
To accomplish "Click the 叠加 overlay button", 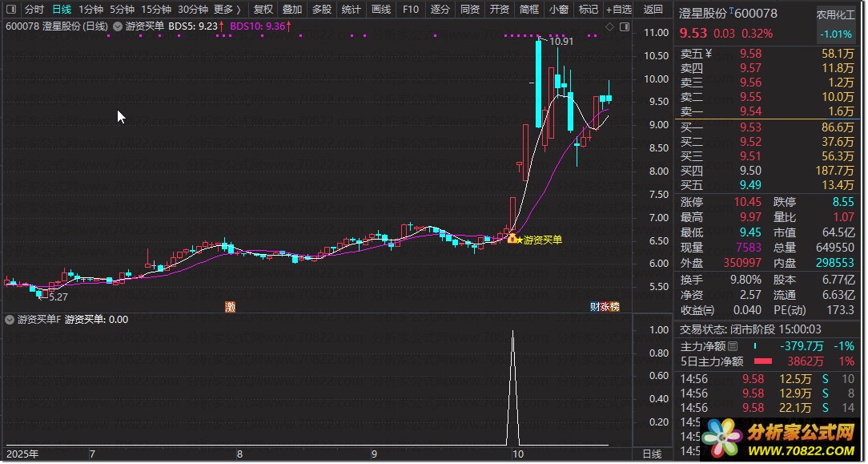I will [292, 10].
